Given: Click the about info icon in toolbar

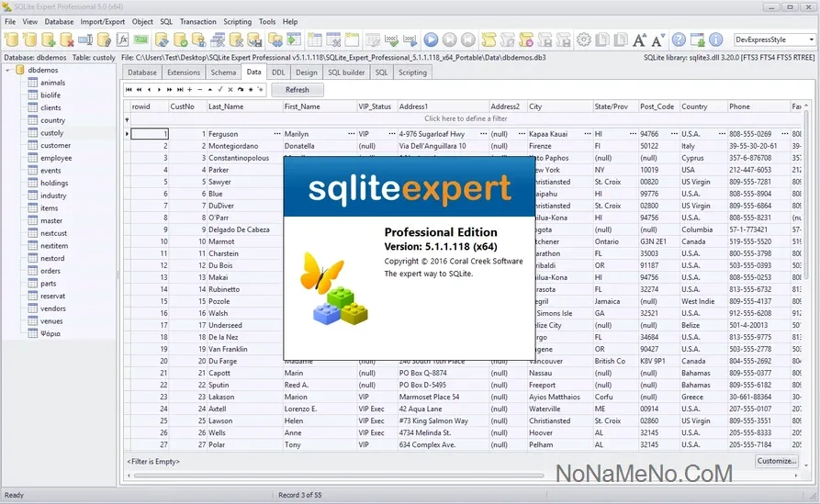Looking at the screenshot, I should (716, 39).
